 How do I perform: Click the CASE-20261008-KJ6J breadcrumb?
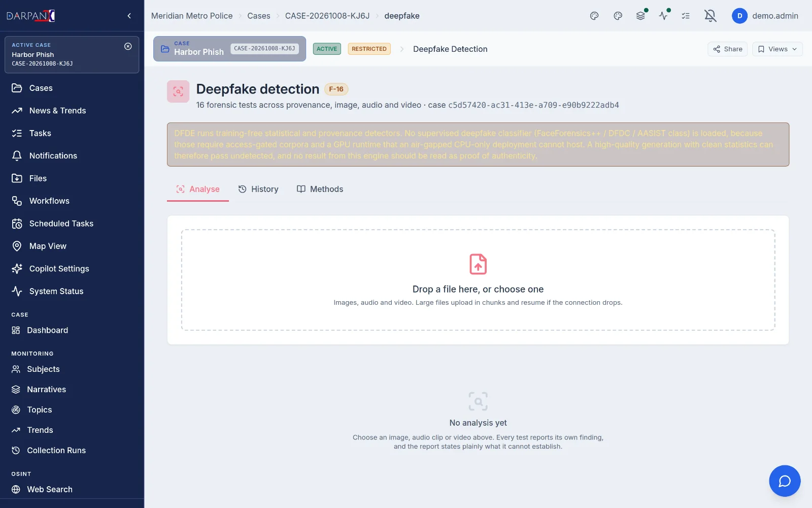pos(327,16)
